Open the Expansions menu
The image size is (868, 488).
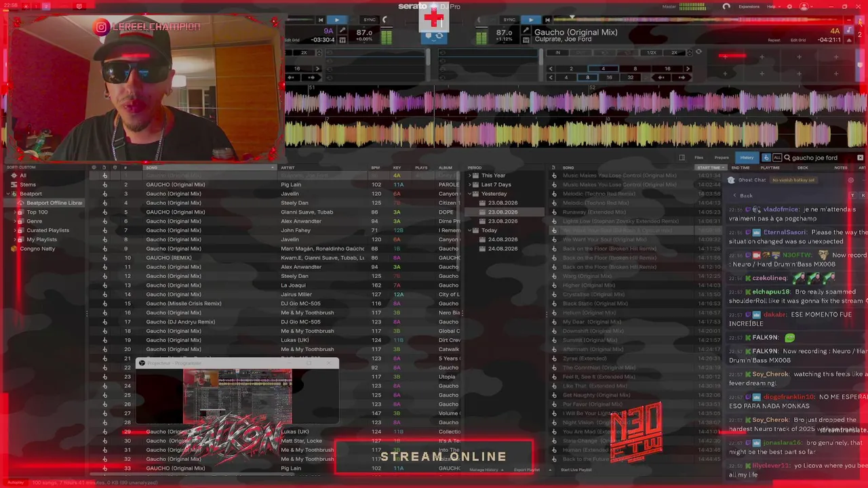point(749,6)
